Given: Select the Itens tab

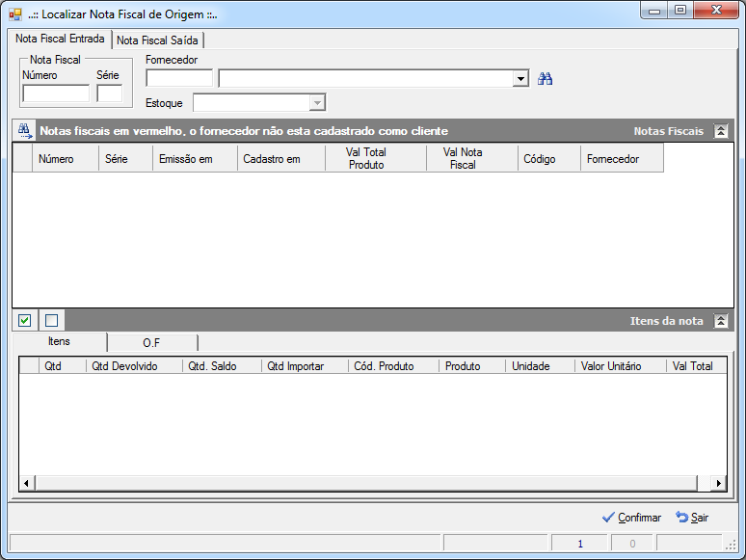Looking at the screenshot, I should [59, 341].
